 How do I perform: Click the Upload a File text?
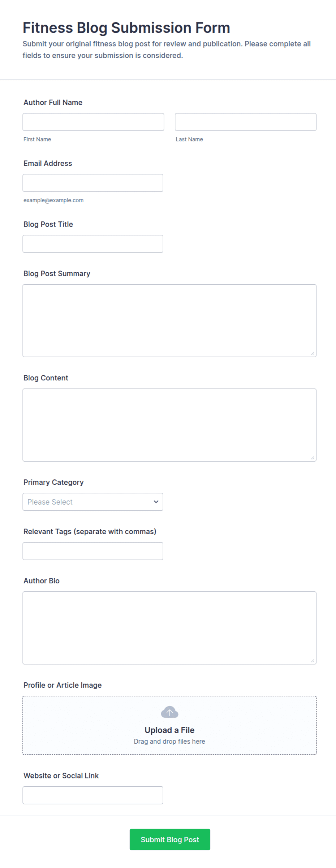click(169, 730)
